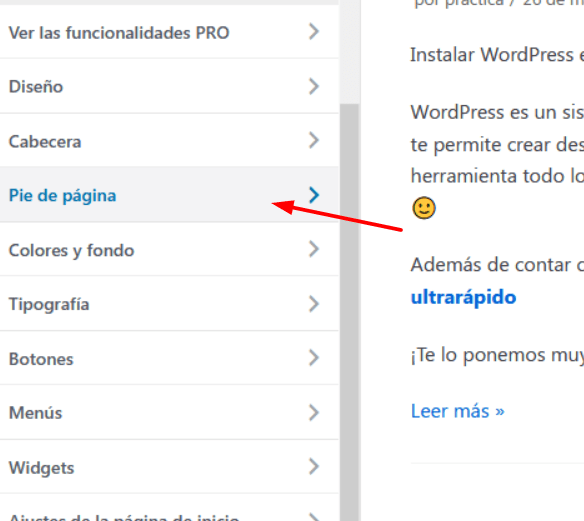Follow the Leer más » link

(457, 411)
